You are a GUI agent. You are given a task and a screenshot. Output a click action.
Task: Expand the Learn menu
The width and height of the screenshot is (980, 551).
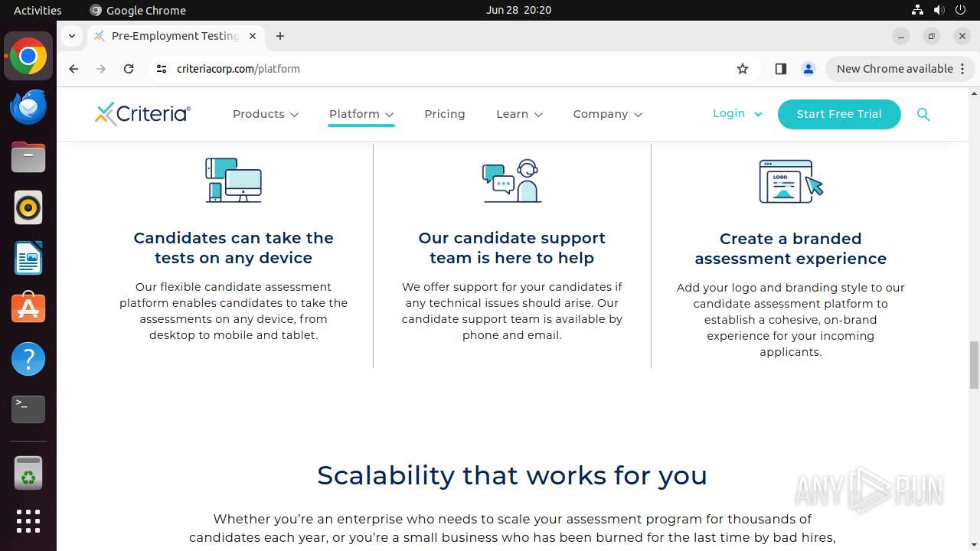tap(519, 114)
